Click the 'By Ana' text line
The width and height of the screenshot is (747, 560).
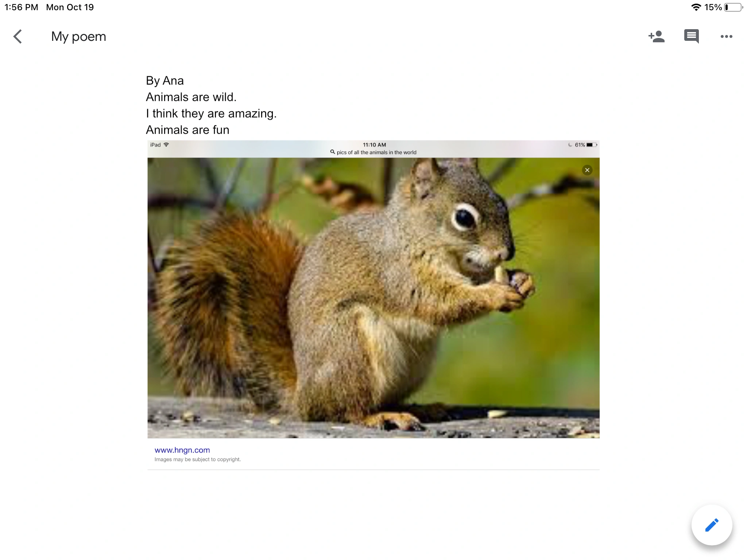(x=165, y=81)
